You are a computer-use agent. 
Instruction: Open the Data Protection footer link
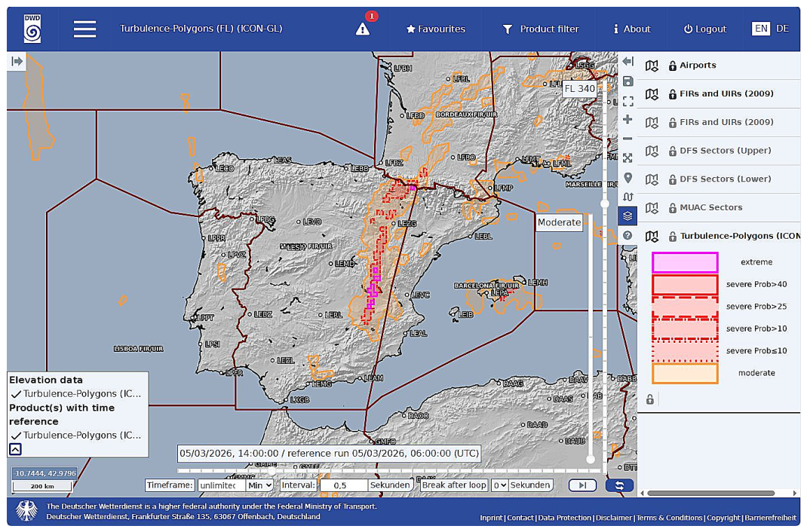pos(565,518)
